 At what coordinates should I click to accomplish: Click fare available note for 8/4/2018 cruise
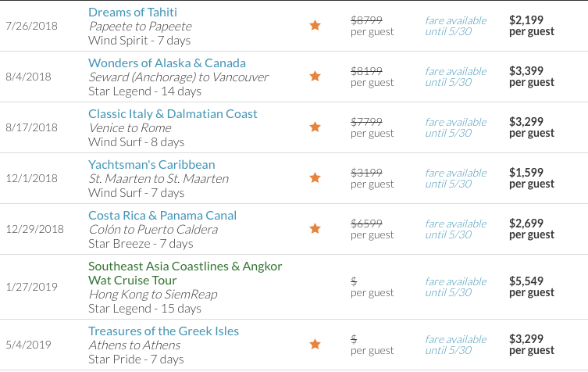(x=455, y=77)
